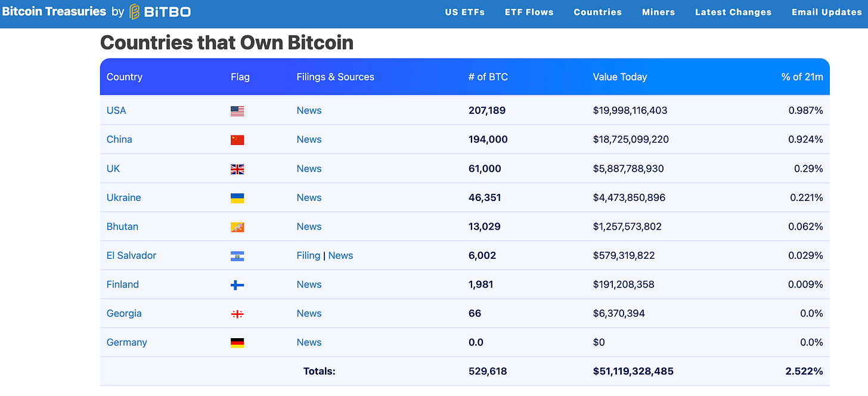Open the Georgia country link
The height and width of the screenshot is (396, 868).
[x=124, y=313]
